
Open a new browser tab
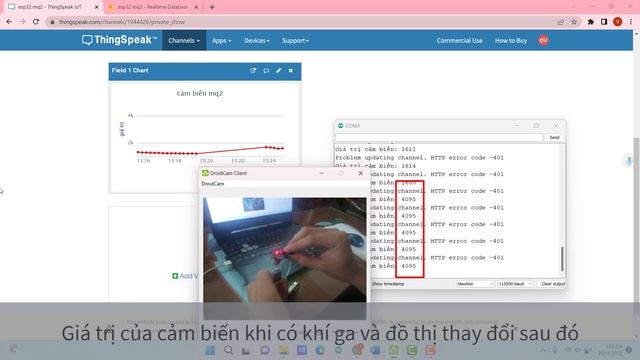click(211, 7)
